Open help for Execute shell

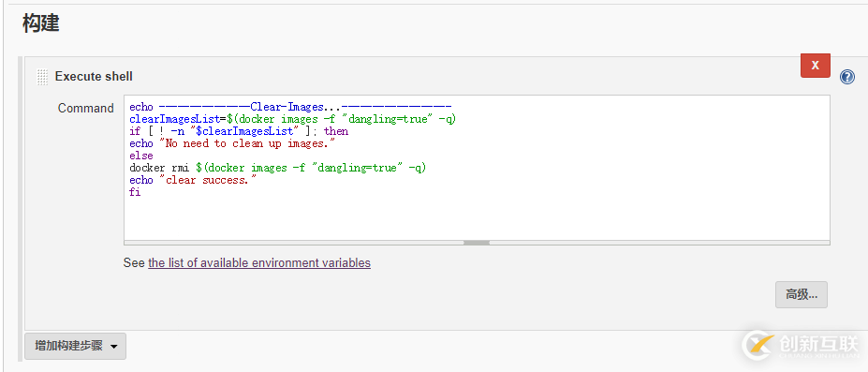(847, 77)
